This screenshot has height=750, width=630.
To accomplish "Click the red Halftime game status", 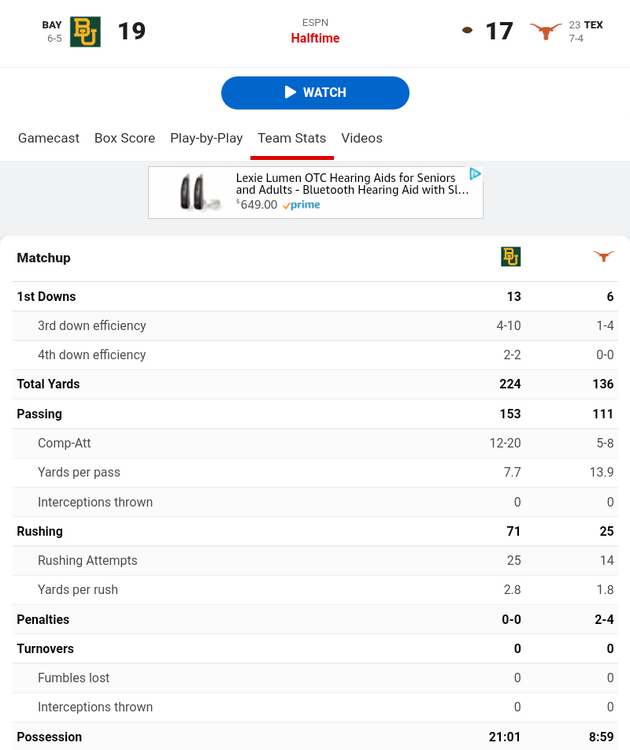I will pyautogui.click(x=315, y=38).
